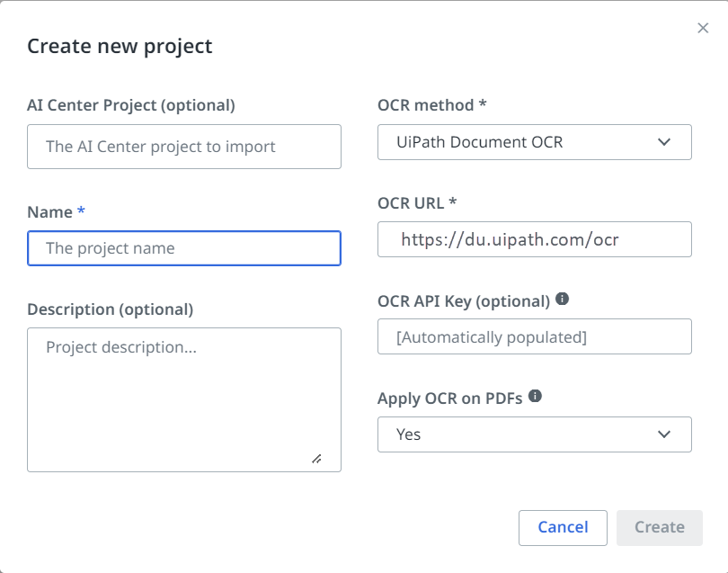
Task: Expand the OCR method dropdown arrow
Action: pyautogui.click(x=664, y=142)
